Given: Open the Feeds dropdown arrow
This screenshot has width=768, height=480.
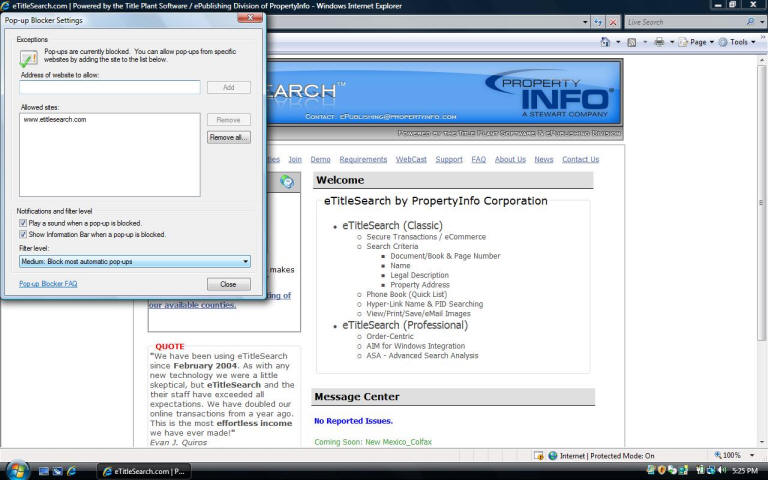Looking at the screenshot, I should pos(645,42).
